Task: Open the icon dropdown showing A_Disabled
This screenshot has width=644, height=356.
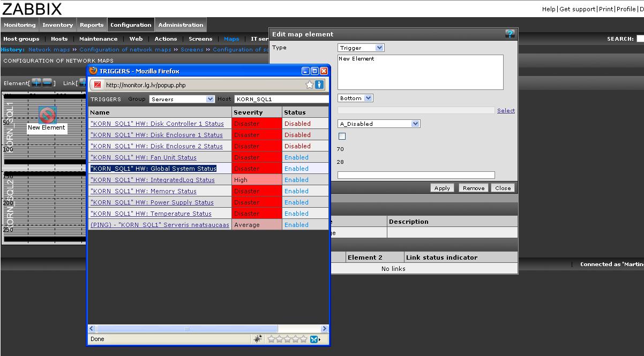Action: (379, 124)
